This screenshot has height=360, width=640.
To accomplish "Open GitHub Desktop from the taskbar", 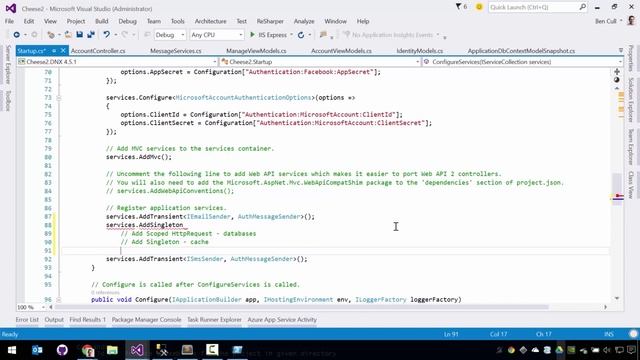I will [x=62, y=350].
